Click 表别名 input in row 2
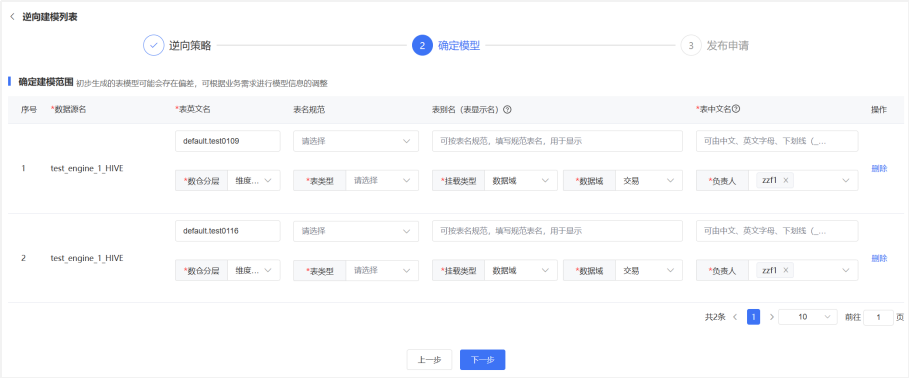 click(557, 231)
